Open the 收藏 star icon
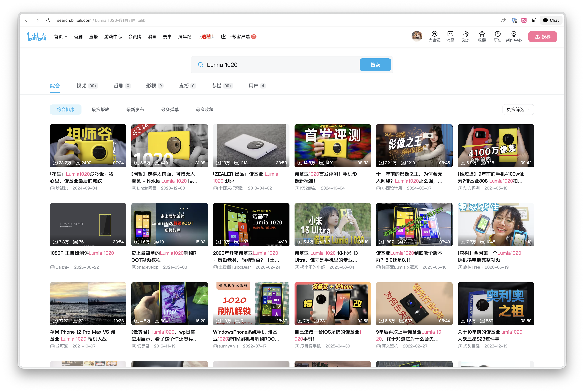The height and width of the screenshot is (392, 584). [482, 34]
